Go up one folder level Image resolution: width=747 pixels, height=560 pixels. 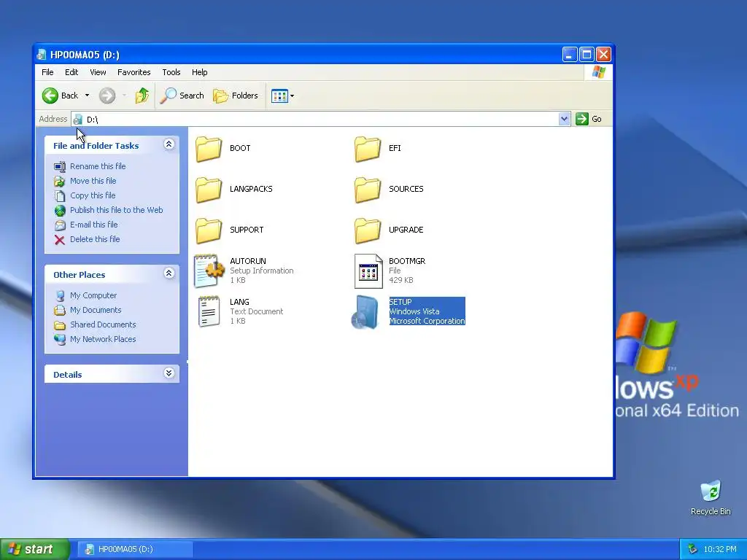point(142,96)
